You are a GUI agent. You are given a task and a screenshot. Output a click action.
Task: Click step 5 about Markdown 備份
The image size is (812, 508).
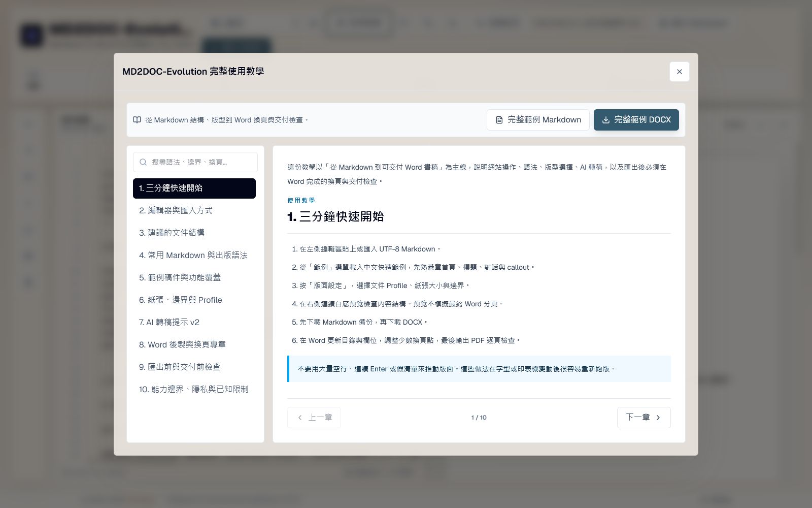coord(360,322)
